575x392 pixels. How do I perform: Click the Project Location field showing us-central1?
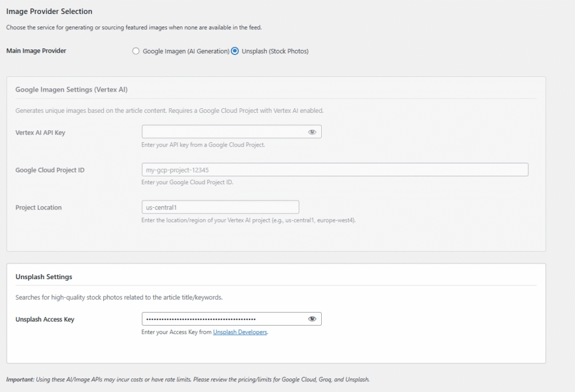(x=220, y=207)
